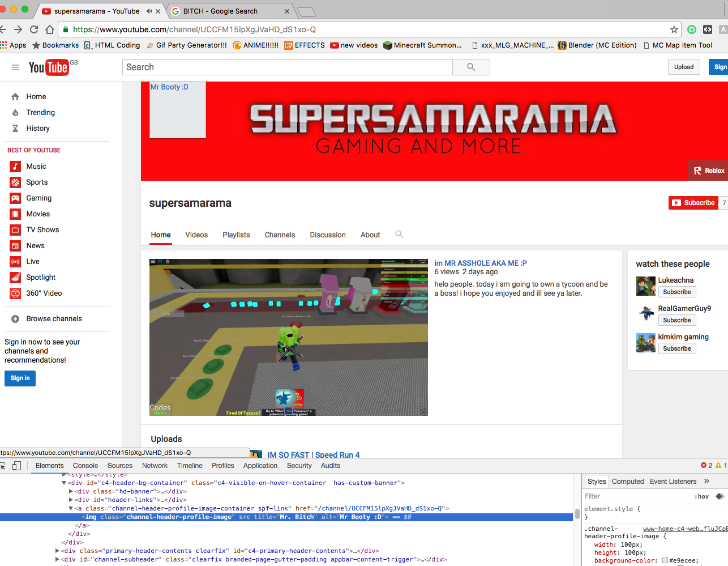The width and height of the screenshot is (728, 566).
Task: Activate the DevTools inspect element picker
Action: [2, 466]
